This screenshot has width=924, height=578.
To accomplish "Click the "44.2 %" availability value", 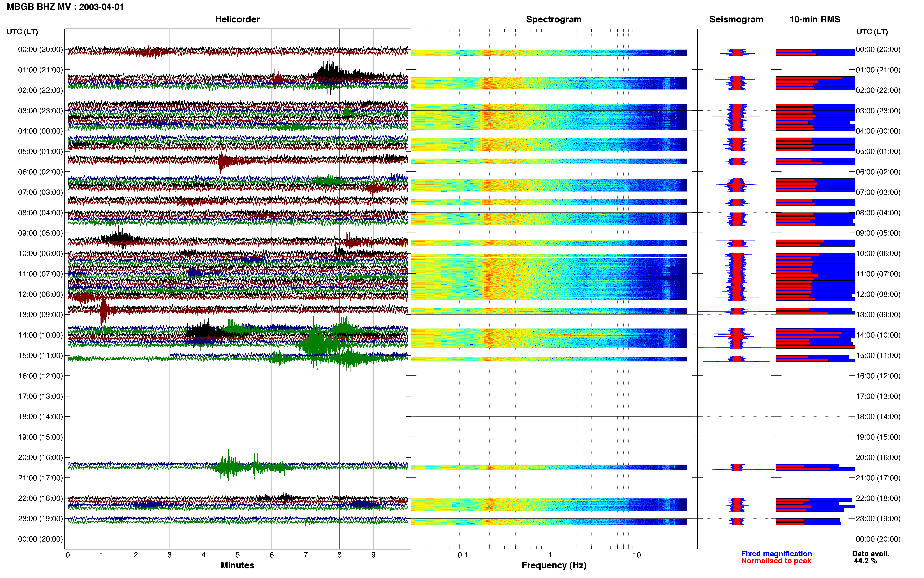I will point(865,561).
